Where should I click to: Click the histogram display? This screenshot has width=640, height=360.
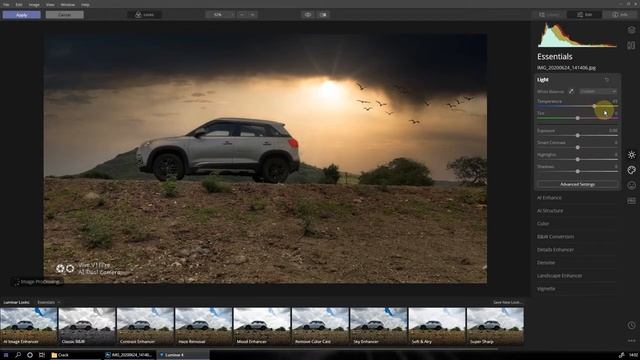pos(577,36)
